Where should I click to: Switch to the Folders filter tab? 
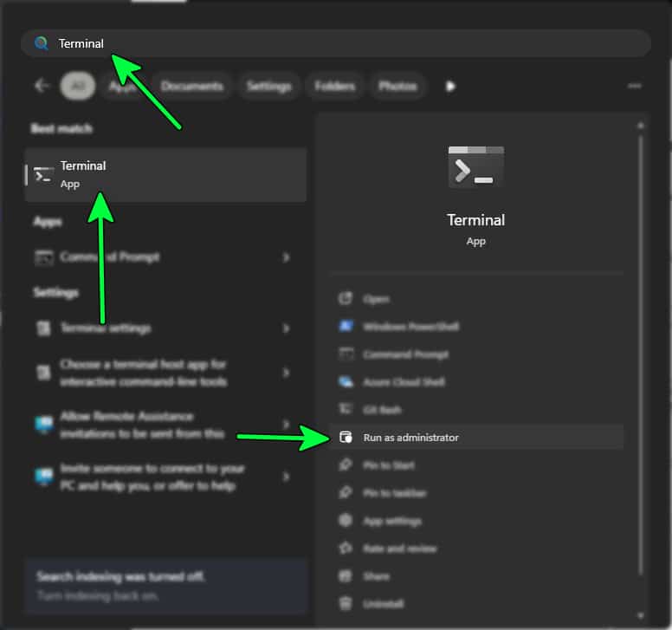[334, 86]
